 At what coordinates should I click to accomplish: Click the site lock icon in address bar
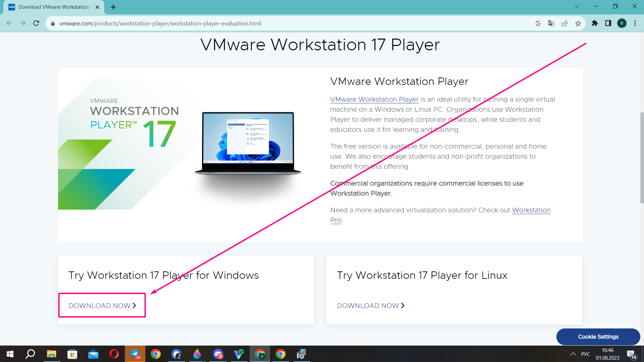click(53, 23)
